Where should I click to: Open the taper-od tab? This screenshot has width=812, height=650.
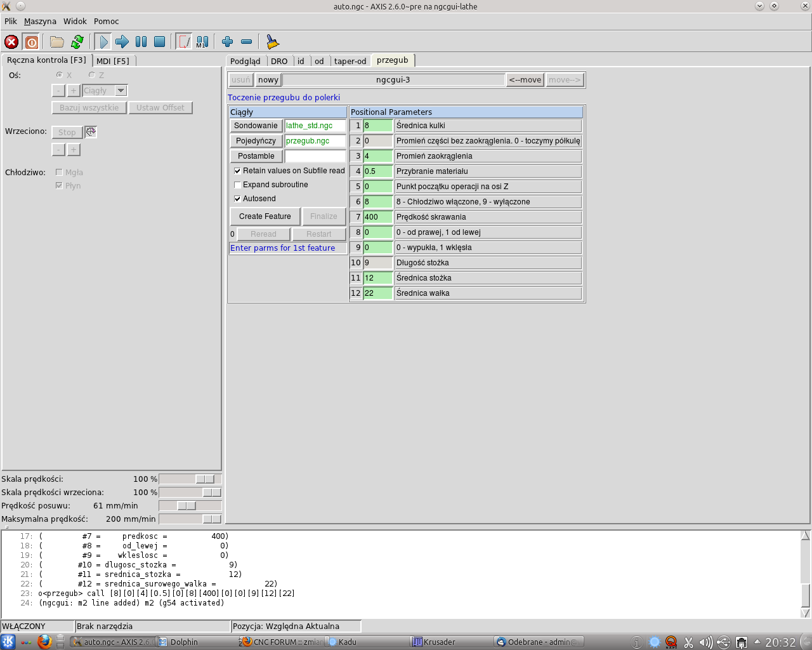350,61
